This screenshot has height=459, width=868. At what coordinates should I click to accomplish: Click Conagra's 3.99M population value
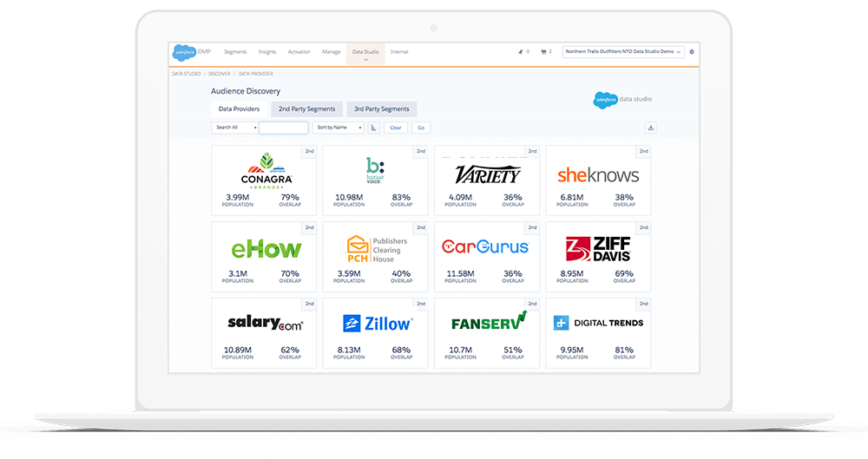(x=238, y=197)
